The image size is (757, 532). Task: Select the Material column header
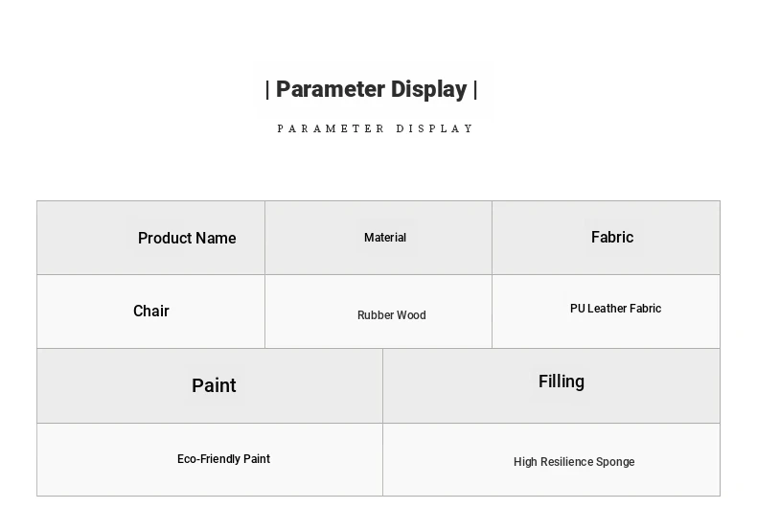tap(385, 238)
